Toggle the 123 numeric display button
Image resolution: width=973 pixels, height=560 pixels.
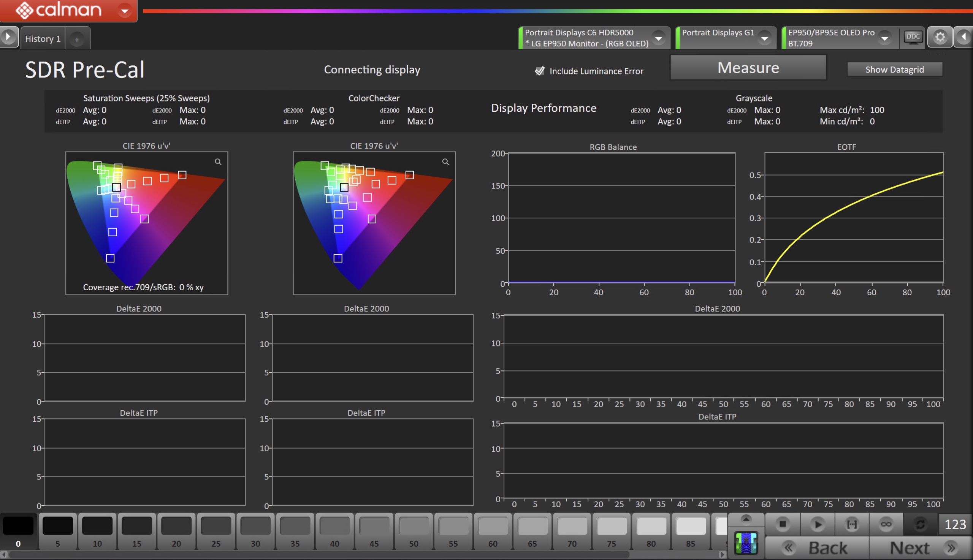(x=955, y=524)
